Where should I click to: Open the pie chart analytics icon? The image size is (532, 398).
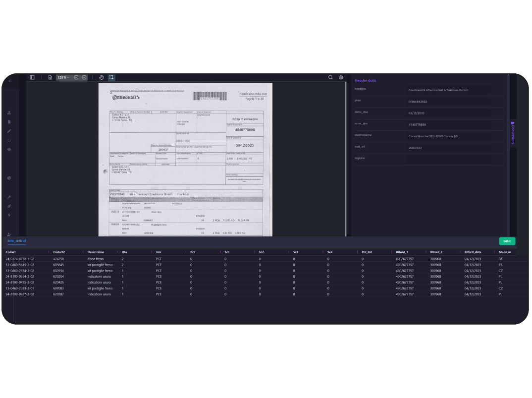click(9, 178)
